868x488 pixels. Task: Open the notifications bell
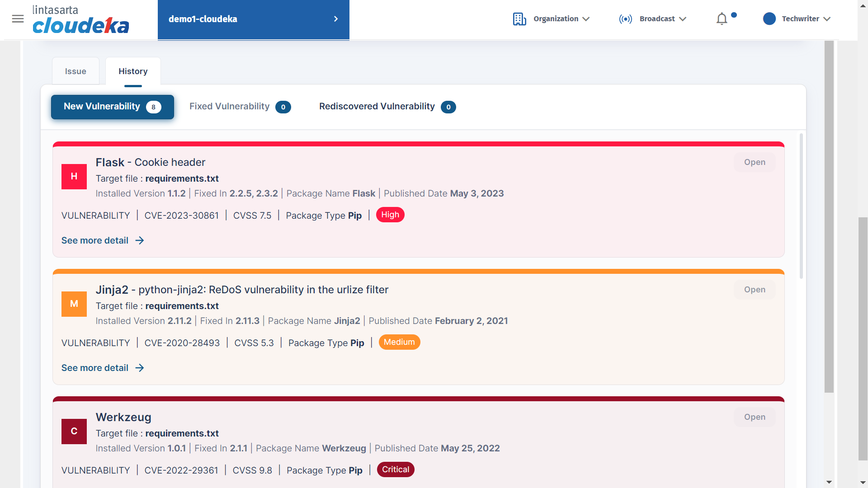[x=722, y=19]
